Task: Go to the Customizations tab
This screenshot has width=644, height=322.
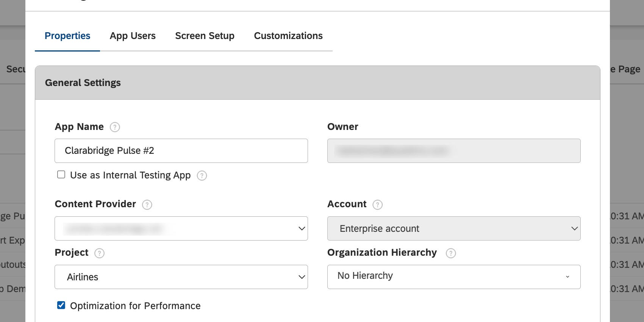Action: coord(288,36)
